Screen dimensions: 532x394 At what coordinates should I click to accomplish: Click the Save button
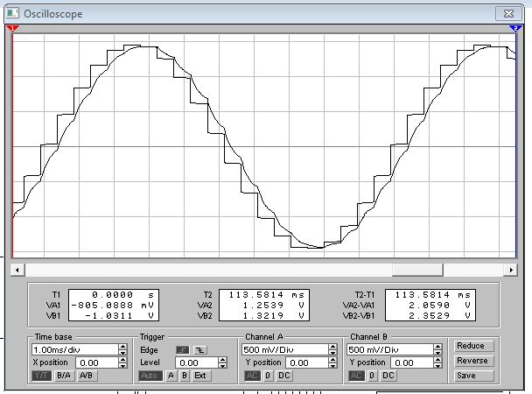coord(474,376)
